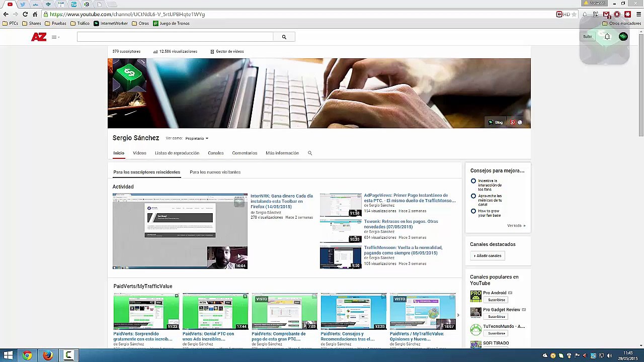Expand the Otros marcadores folder
The width and height of the screenshot is (644, 362).
(621, 23)
